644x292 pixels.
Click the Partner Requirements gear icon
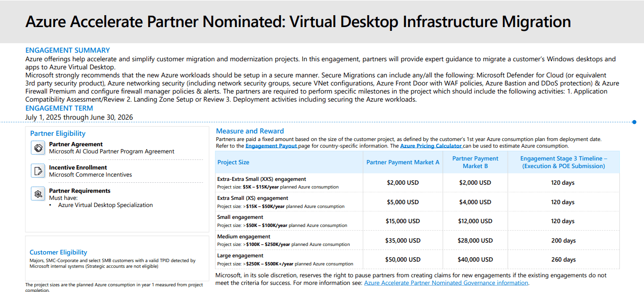click(37, 194)
